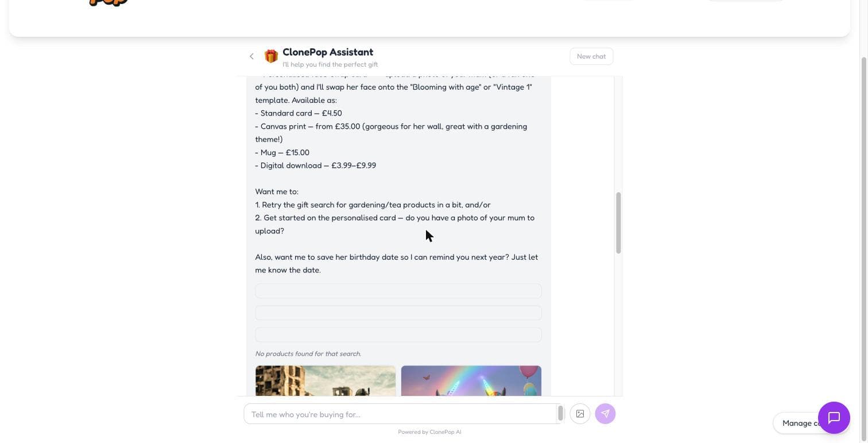Click the "Get started on the personalised card" text
This screenshot has width=868, height=443.
point(395,224)
